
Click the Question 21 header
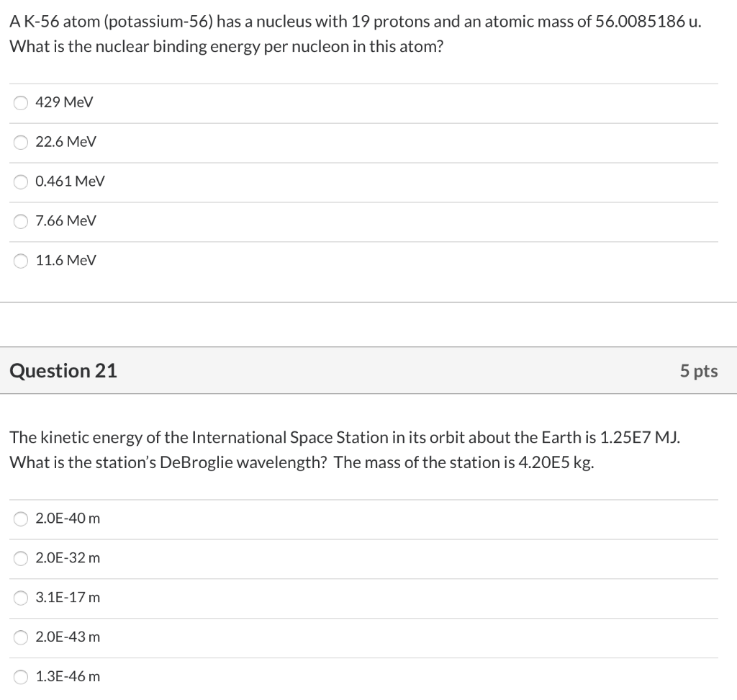[x=63, y=371]
